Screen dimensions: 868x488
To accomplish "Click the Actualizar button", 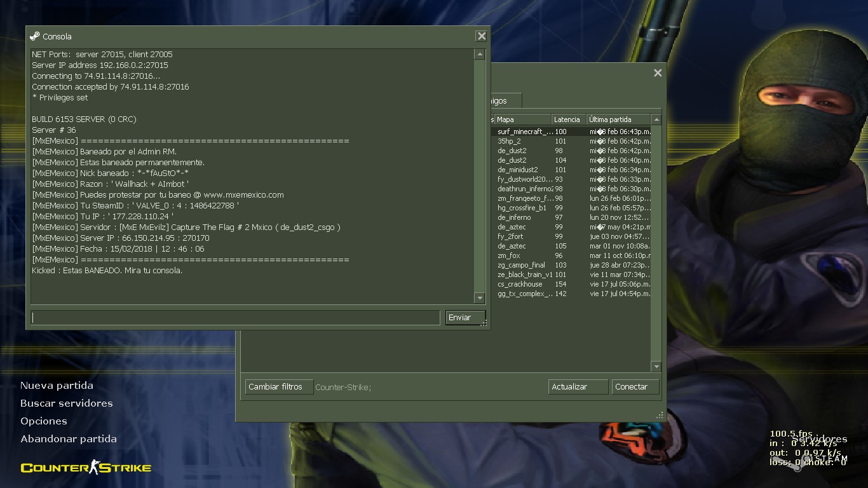I will 578,387.
